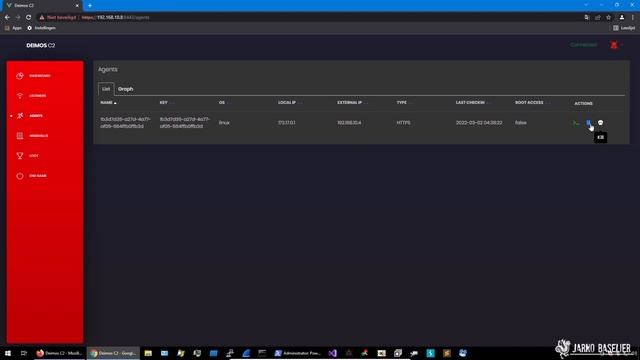Click the Deimos C2 logo title
This screenshot has width=640, height=360.
pyautogui.click(x=40, y=45)
